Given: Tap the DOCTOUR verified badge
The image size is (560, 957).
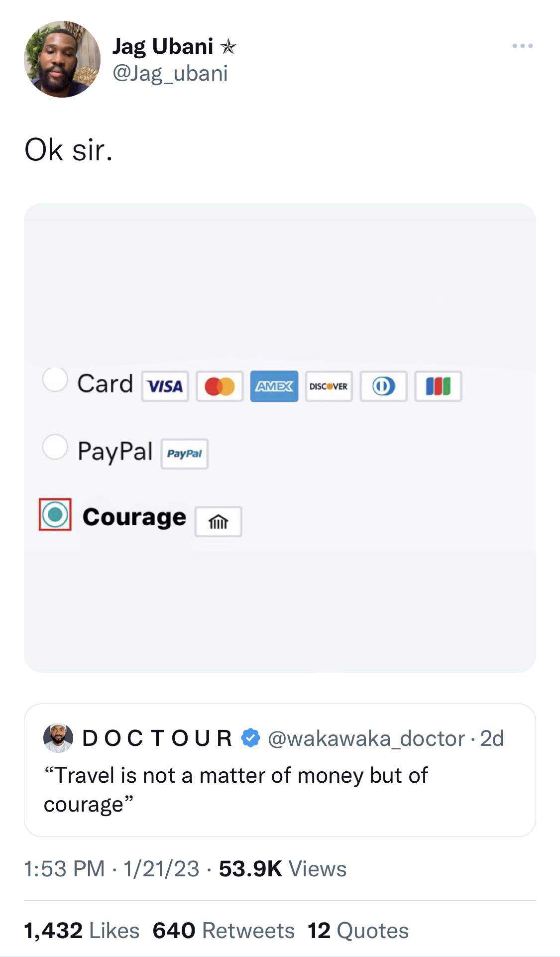Looking at the screenshot, I should (250, 738).
